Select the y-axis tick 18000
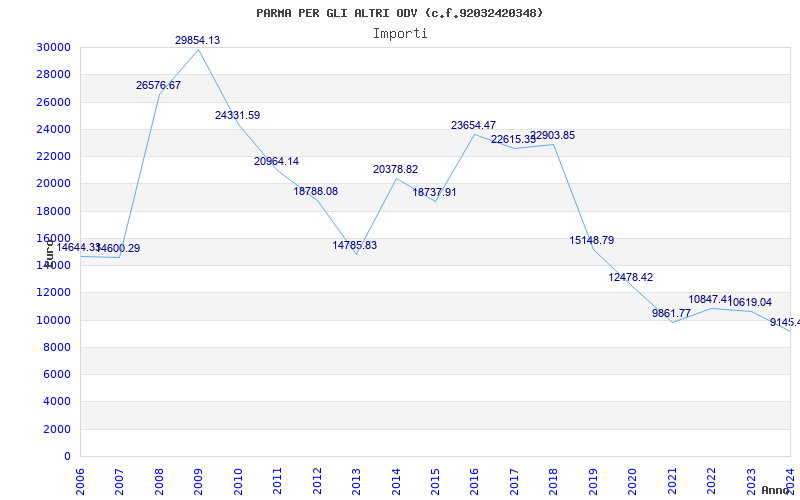 pos(54,211)
